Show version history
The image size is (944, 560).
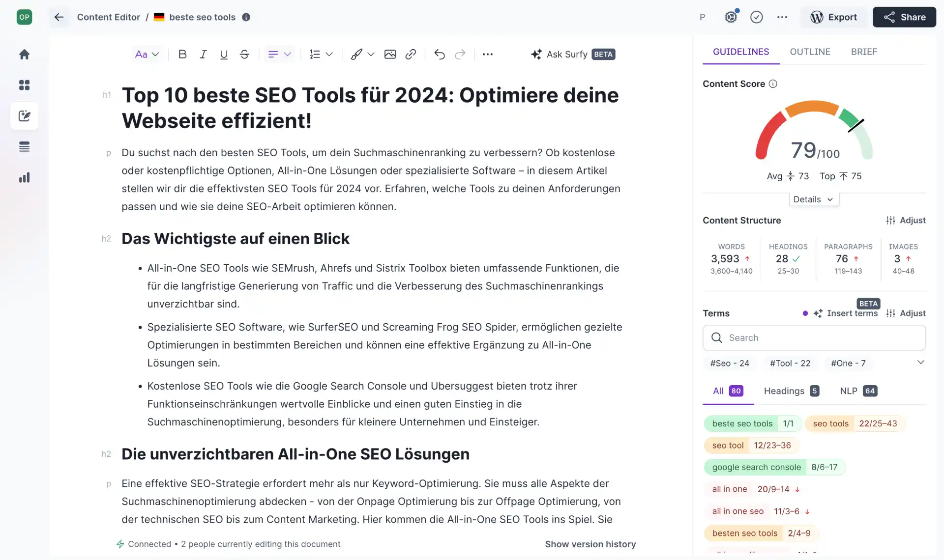click(590, 544)
